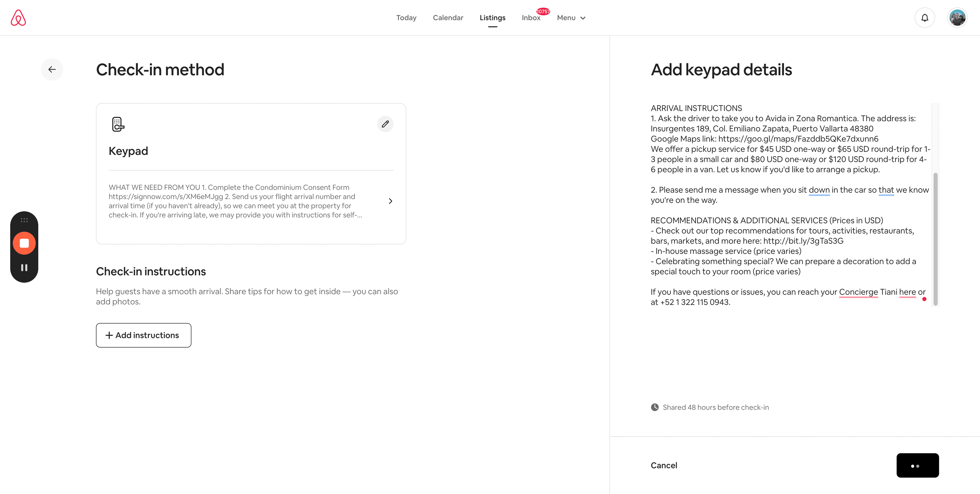Open the Inbox tab

(x=531, y=18)
